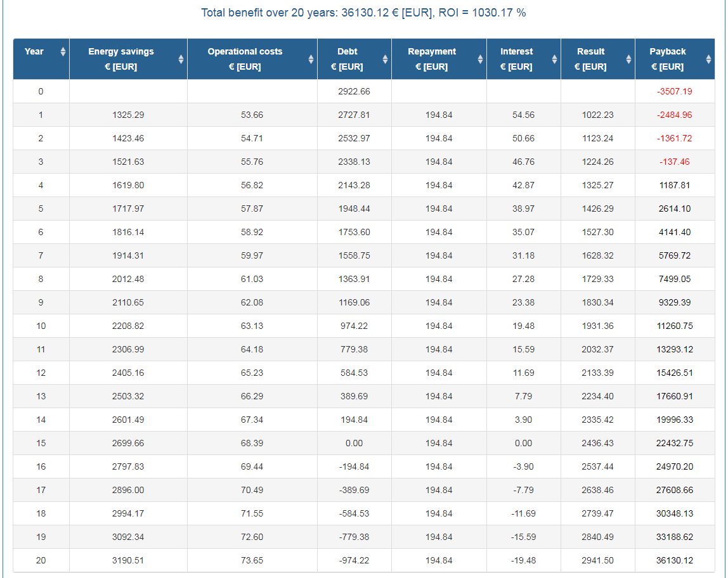Select the Energy savings header label
This screenshot has width=728, height=578.
(121, 51)
